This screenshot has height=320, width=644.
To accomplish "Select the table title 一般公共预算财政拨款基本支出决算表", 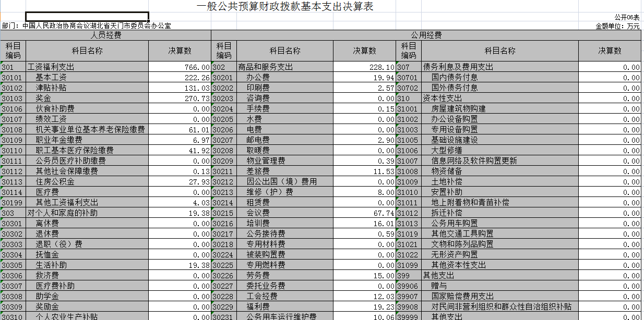I will (x=285, y=7).
